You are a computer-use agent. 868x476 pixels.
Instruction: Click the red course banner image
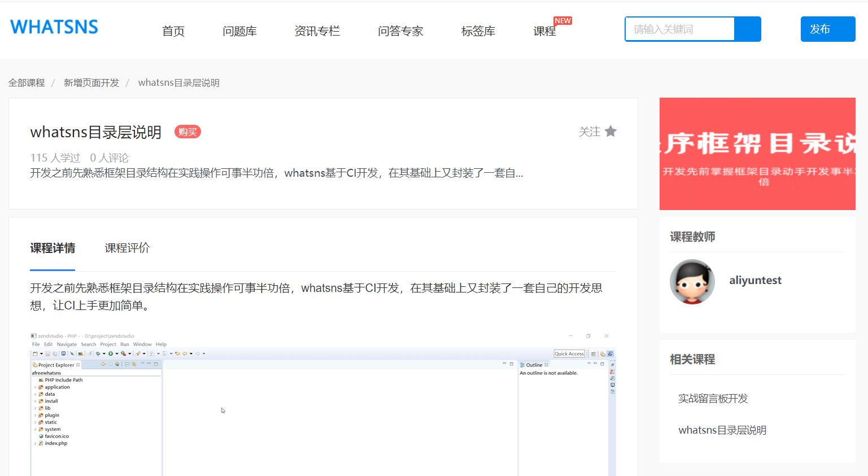[x=757, y=154]
